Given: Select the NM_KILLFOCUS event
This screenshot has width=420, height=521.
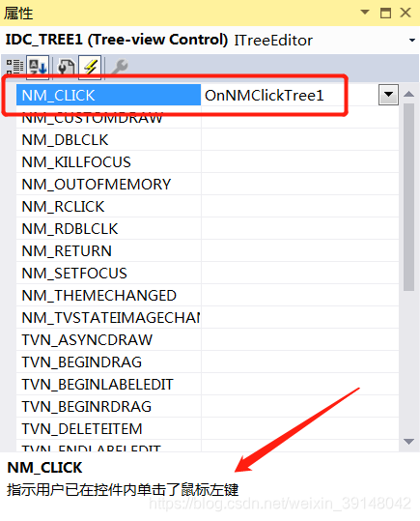Looking at the screenshot, I should [108, 162].
